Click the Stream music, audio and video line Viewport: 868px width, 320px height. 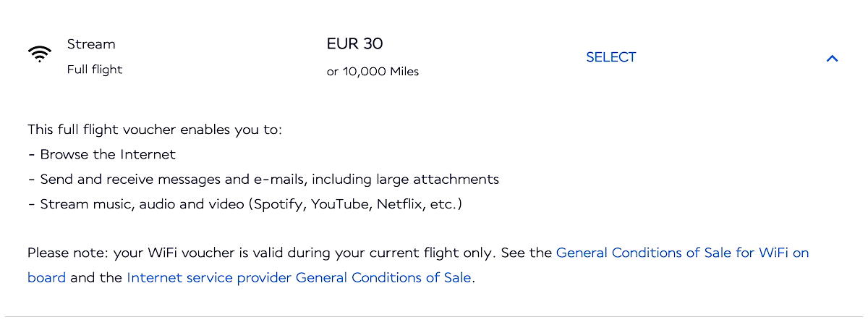[244, 203]
